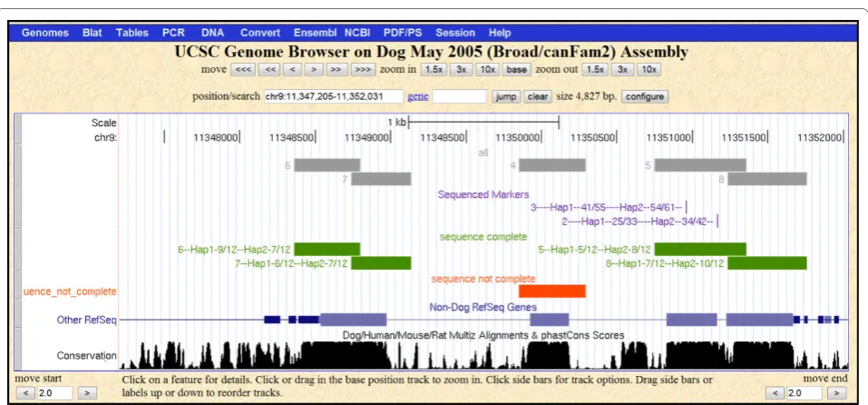Click the move end amount field

(x=805, y=393)
